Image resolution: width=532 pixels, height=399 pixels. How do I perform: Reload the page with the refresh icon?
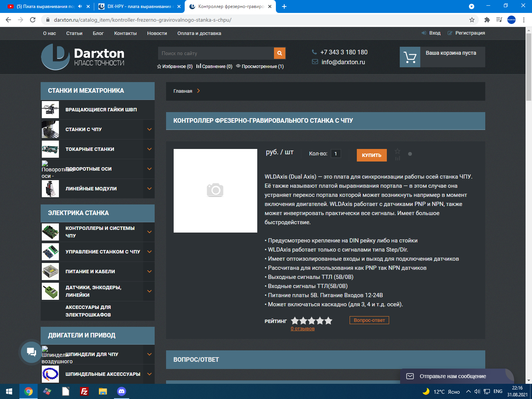pos(33,20)
